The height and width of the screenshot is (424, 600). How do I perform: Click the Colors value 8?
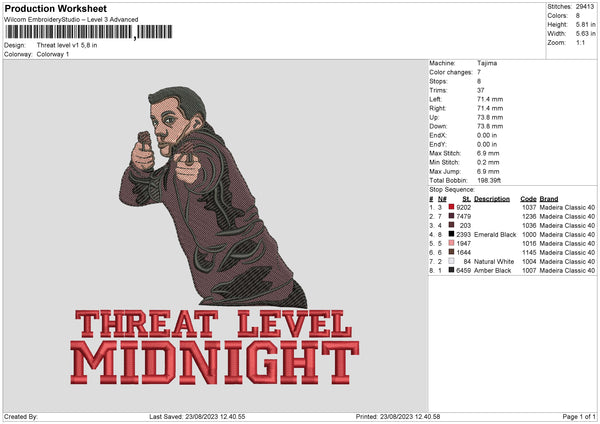click(x=578, y=16)
